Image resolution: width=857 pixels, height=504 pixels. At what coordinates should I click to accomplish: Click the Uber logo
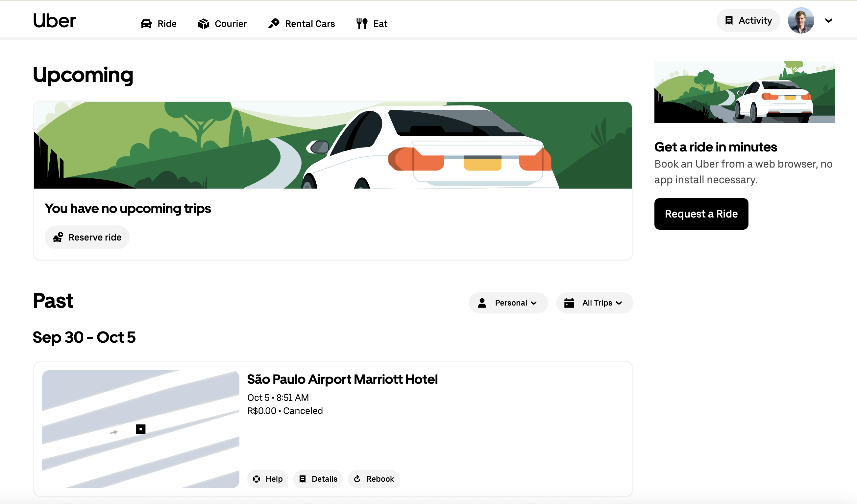pyautogui.click(x=54, y=21)
